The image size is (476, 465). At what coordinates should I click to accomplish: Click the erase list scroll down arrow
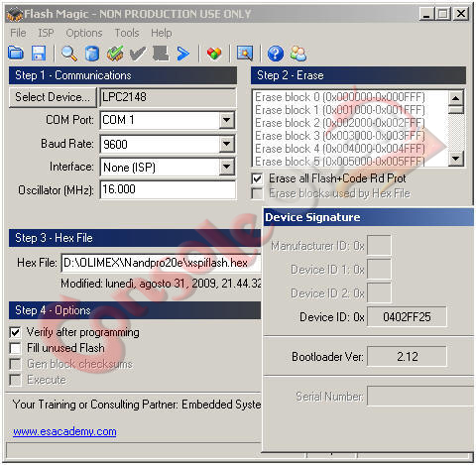(456, 159)
